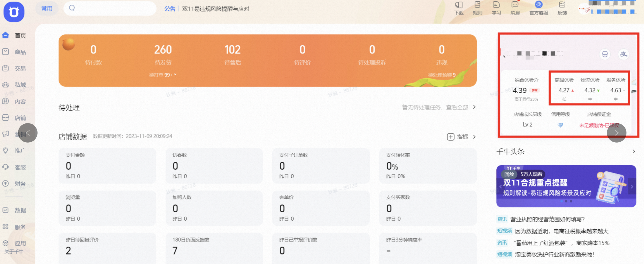
Task: Expand the 千牛头条 chevron
Action: click(634, 151)
